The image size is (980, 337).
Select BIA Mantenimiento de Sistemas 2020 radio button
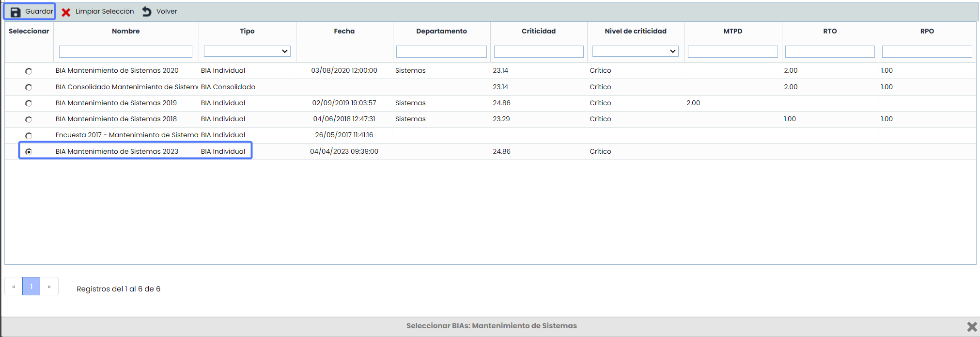point(29,71)
